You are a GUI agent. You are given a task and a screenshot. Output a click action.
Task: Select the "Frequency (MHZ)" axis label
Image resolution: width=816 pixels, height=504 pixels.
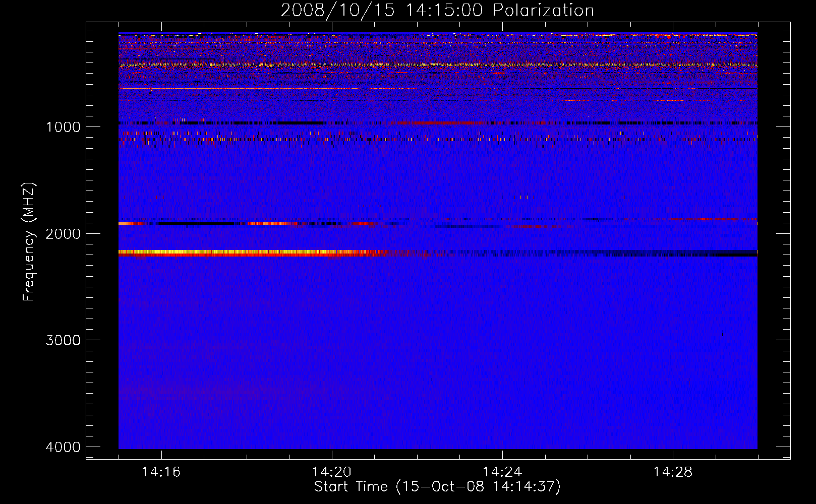point(29,242)
